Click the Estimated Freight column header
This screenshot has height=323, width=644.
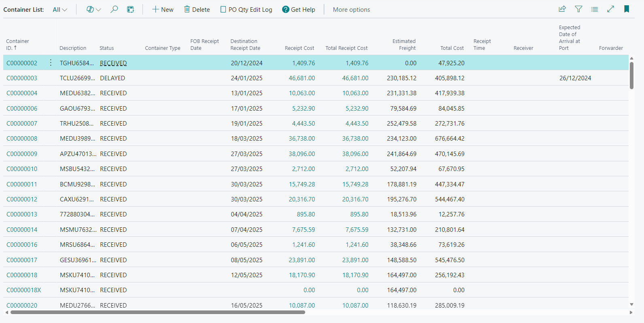pos(404,45)
